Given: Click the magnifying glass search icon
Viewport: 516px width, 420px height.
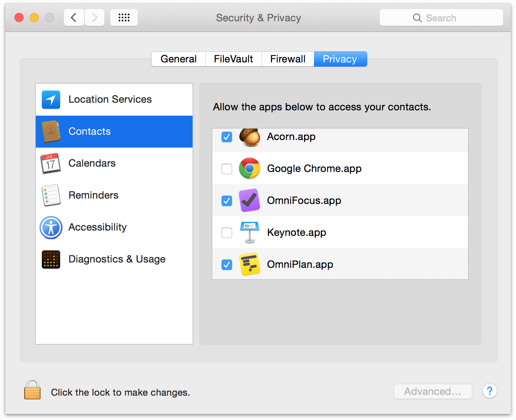Looking at the screenshot, I should point(417,18).
